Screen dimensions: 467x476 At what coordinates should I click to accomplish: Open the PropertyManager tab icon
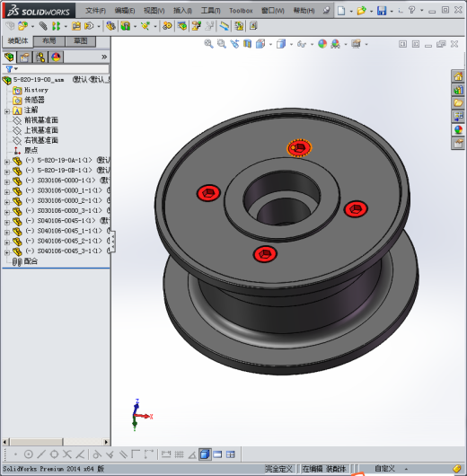25,57
